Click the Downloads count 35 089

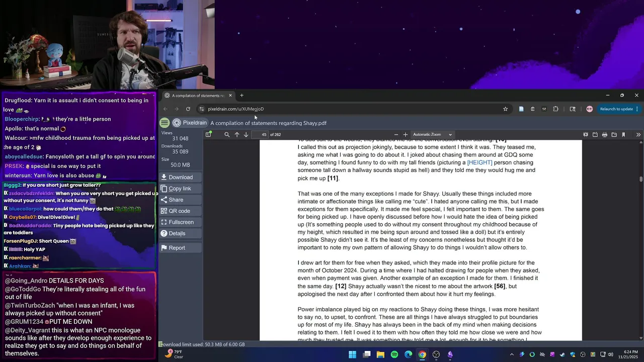pos(180,151)
